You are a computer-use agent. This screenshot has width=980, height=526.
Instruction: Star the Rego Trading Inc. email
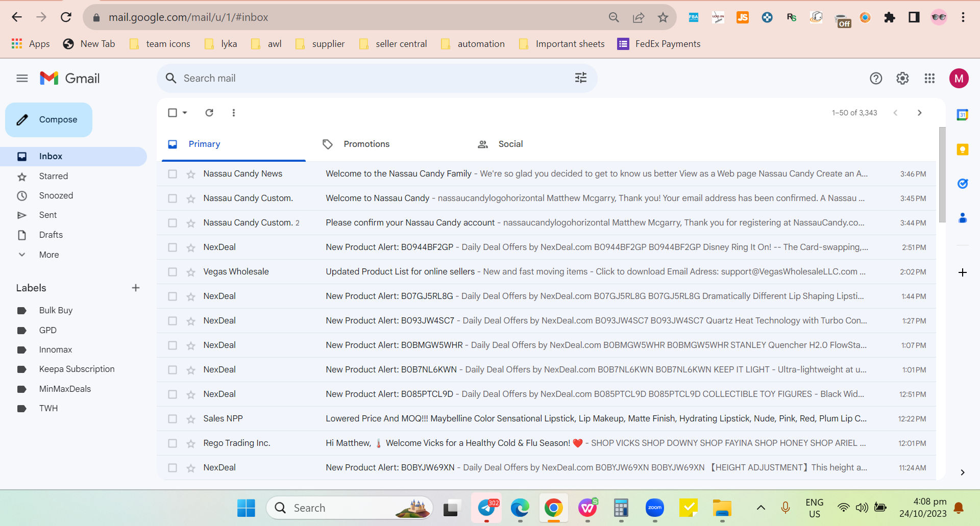[x=191, y=443]
